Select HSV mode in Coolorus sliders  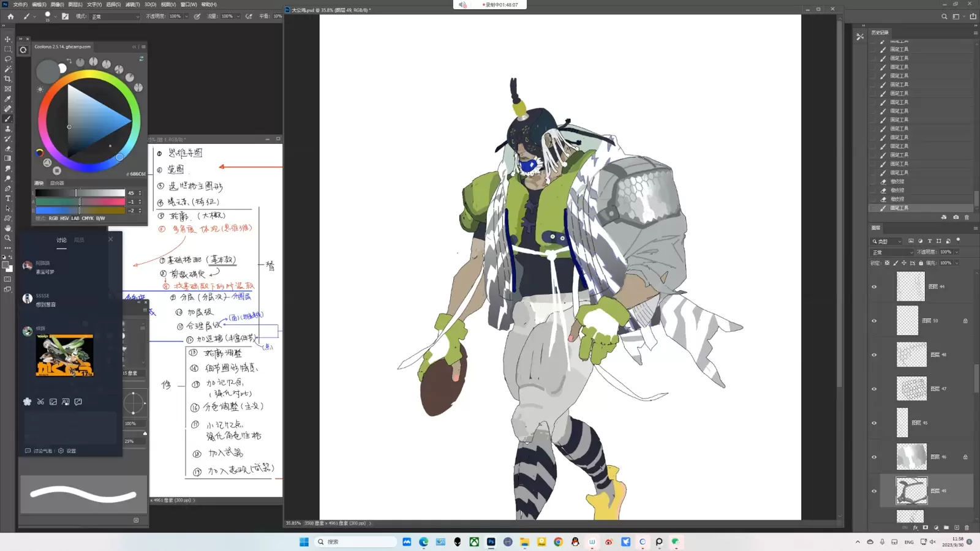(x=64, y=219)
